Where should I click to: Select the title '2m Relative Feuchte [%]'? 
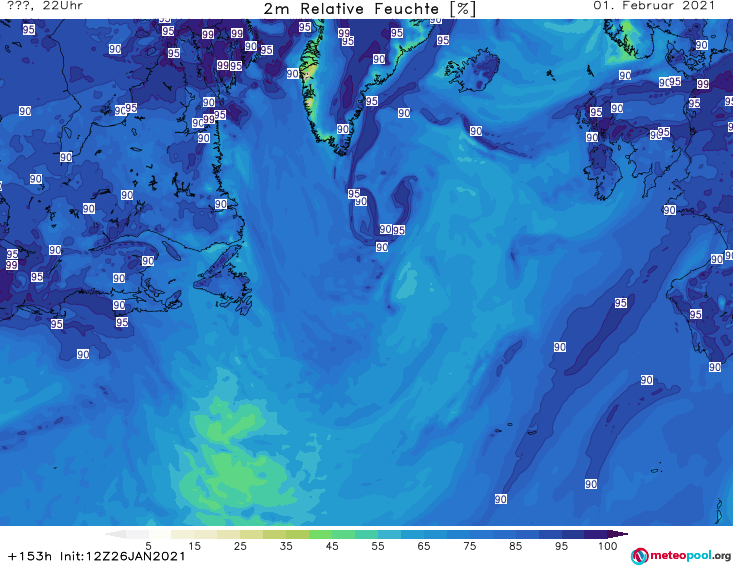point(369,9)
